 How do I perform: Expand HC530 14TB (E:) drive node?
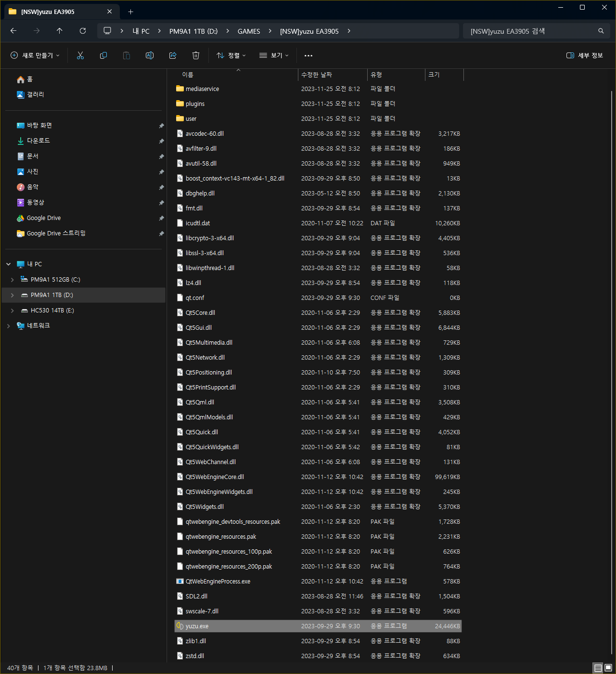(x=13, y=311)
